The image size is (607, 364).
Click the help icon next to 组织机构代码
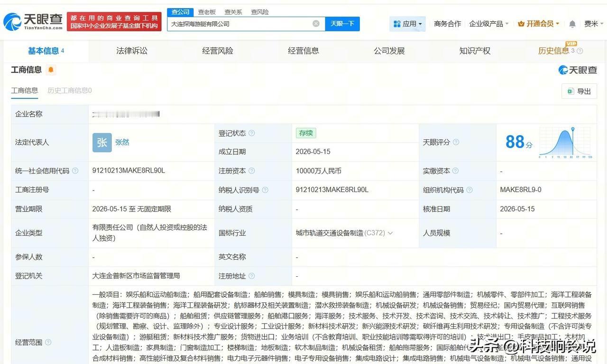click(469, 190)
